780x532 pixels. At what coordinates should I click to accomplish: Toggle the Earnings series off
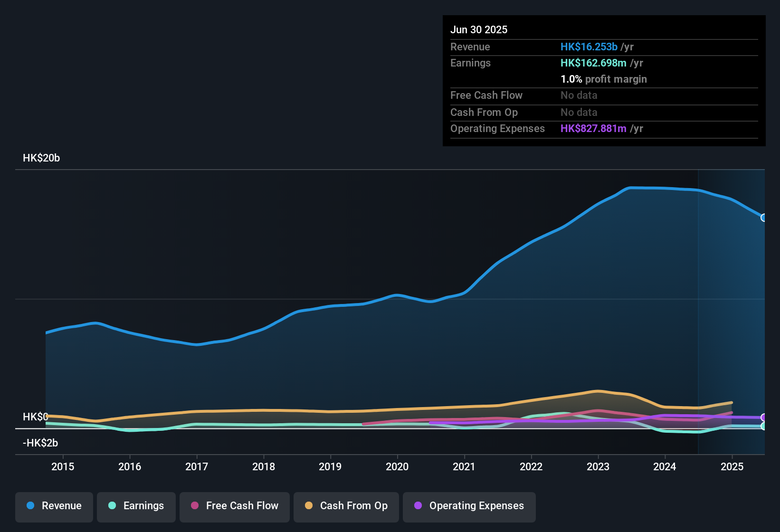click(x=136, y=506)
